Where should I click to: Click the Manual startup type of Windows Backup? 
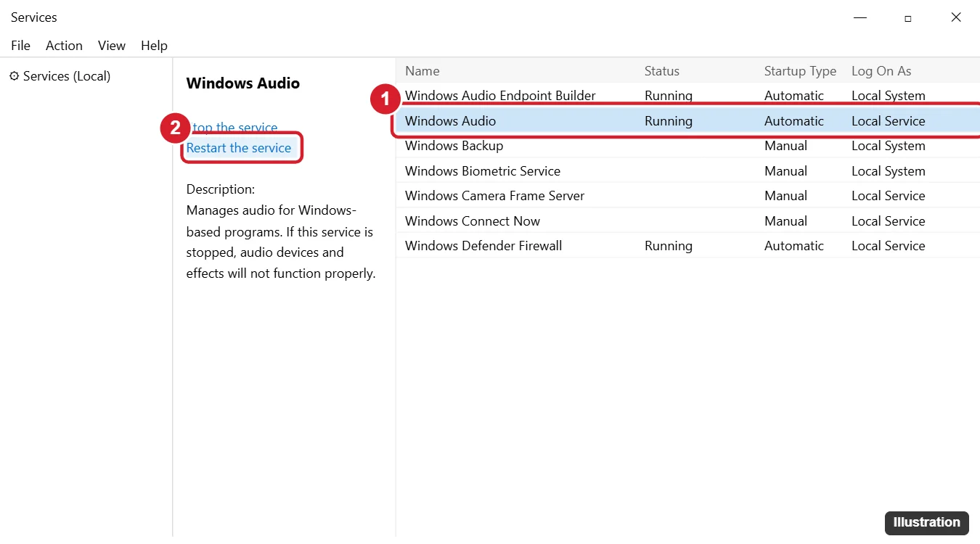point(786,146)
